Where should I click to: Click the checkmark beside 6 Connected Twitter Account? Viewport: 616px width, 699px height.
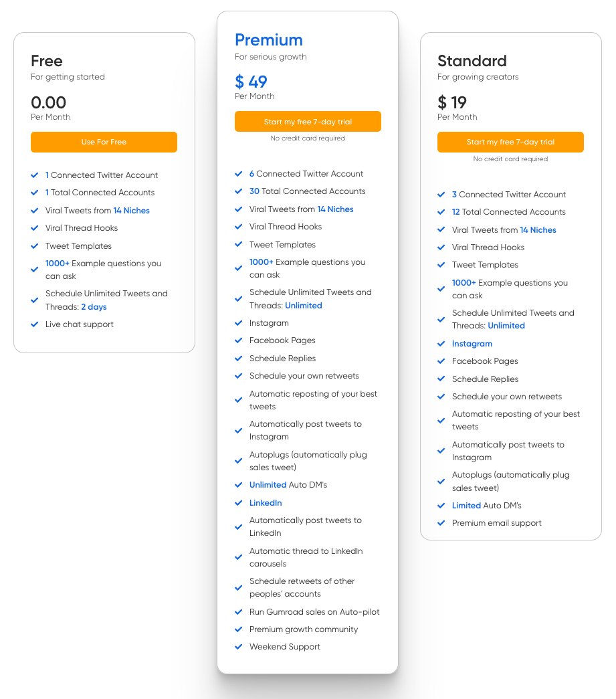[238, 174]
